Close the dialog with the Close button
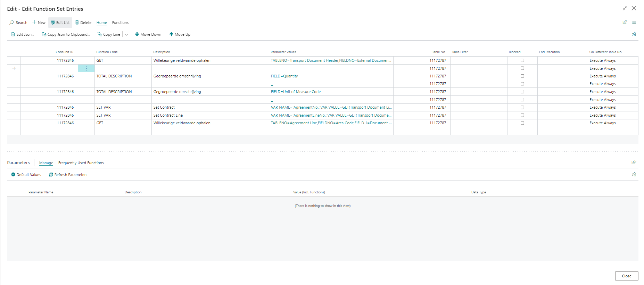 tap(627, 276)
